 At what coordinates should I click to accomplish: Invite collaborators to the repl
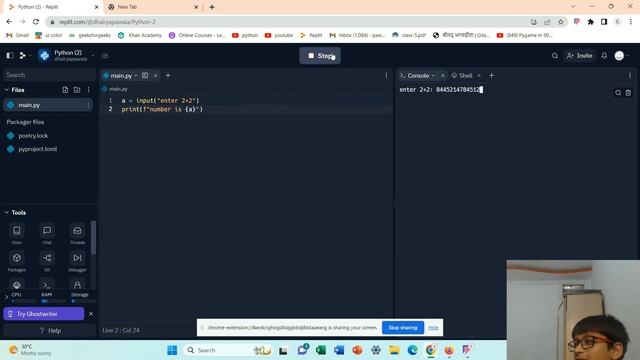coord(580,56)
